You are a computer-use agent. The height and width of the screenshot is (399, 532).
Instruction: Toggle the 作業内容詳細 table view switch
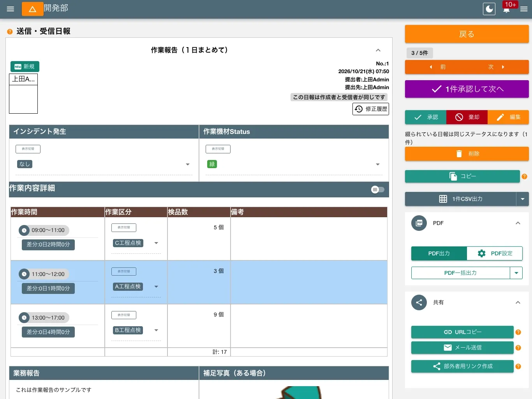coord(378,190)
